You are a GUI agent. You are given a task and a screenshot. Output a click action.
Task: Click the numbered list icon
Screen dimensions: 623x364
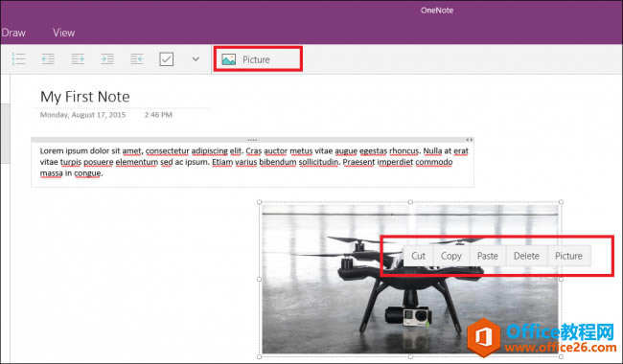coord(18,59)
